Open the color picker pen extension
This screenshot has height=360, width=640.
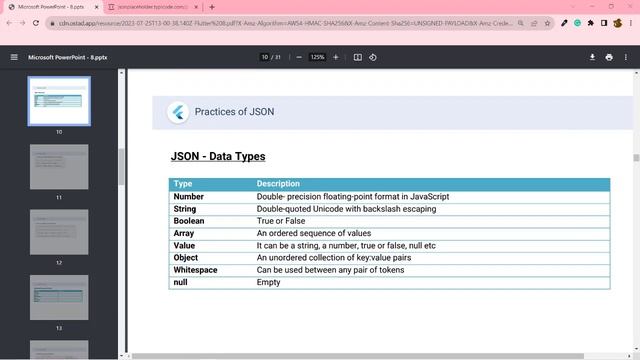pyautogui.click(x=564, y=23)
